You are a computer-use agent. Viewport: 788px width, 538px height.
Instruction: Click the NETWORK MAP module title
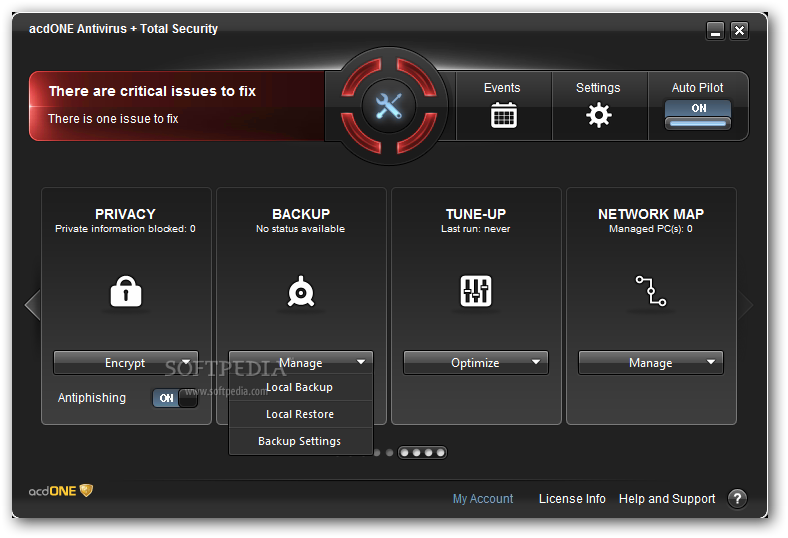pyautogui.click(x=651, y=214)
